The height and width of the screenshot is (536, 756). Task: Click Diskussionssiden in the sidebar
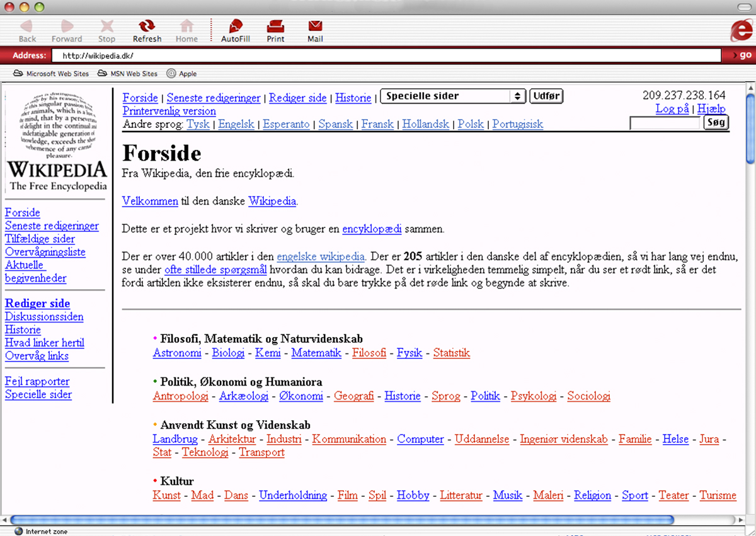(x=44, y=317)
